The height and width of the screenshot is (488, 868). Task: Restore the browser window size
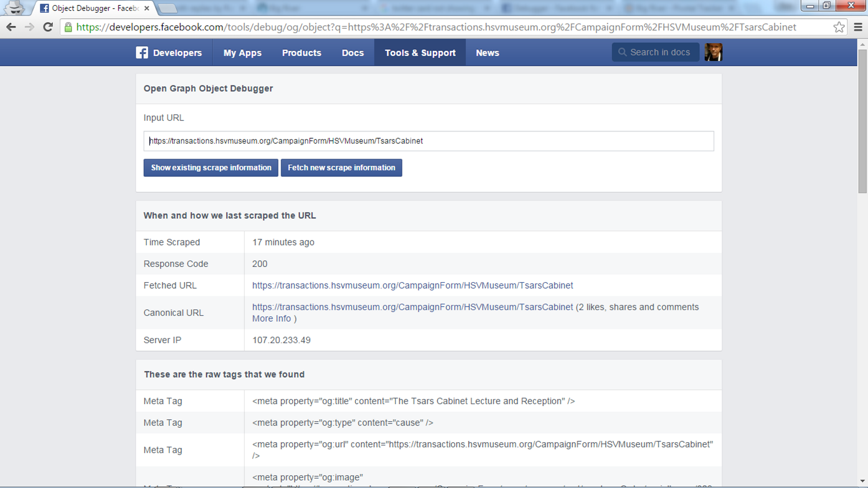pyautogui.click(x=827, y=6)
